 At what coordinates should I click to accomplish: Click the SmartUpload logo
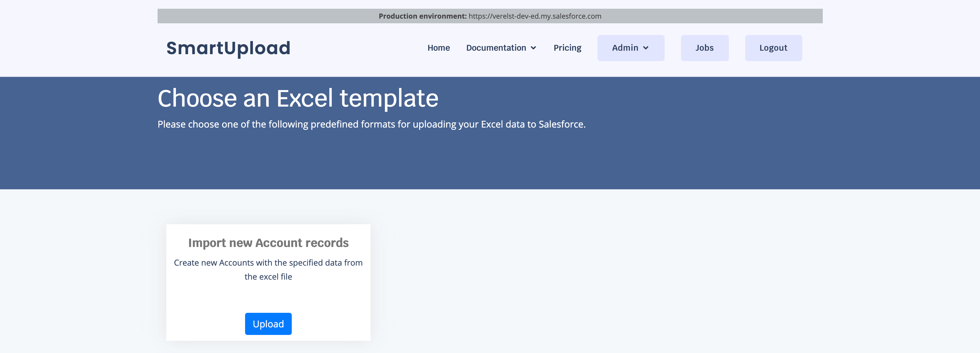pos(228,48)
